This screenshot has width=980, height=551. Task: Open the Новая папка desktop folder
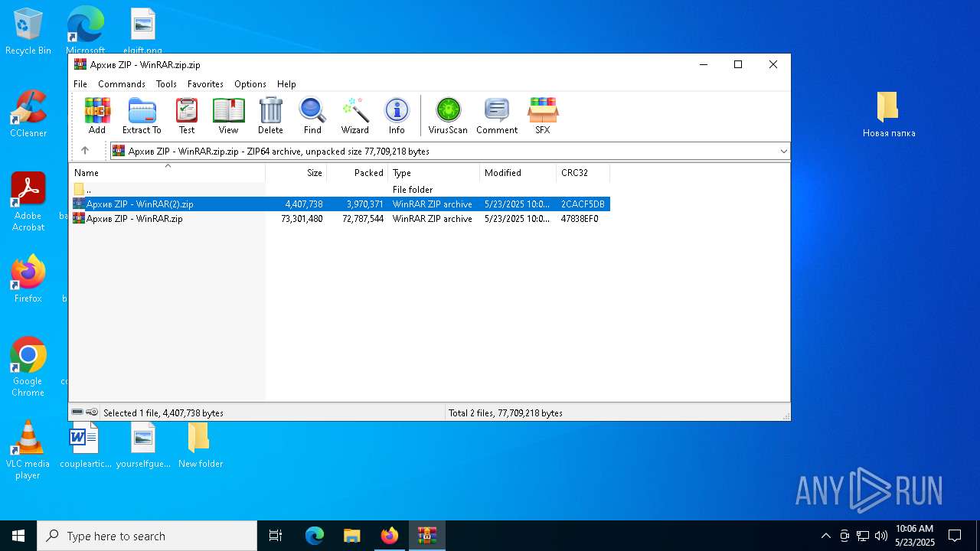(889, 114)
